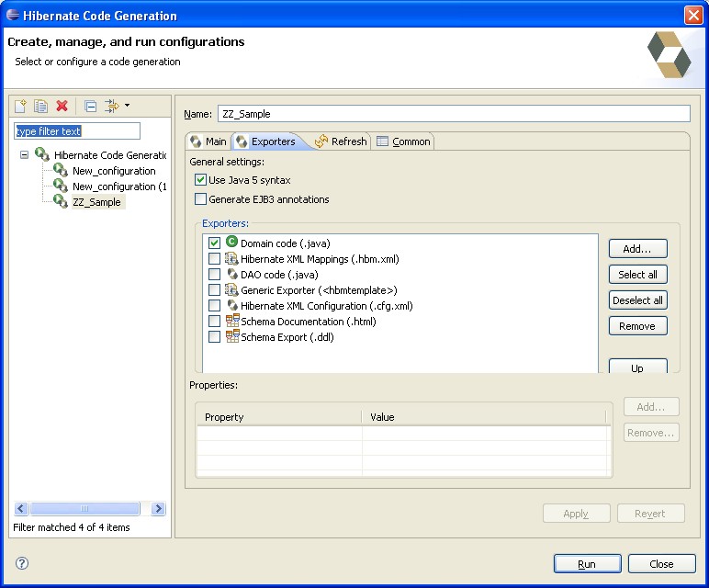
Task: Click the Hibernate XML Mappings exporter icon
Action: coord(232,258)
